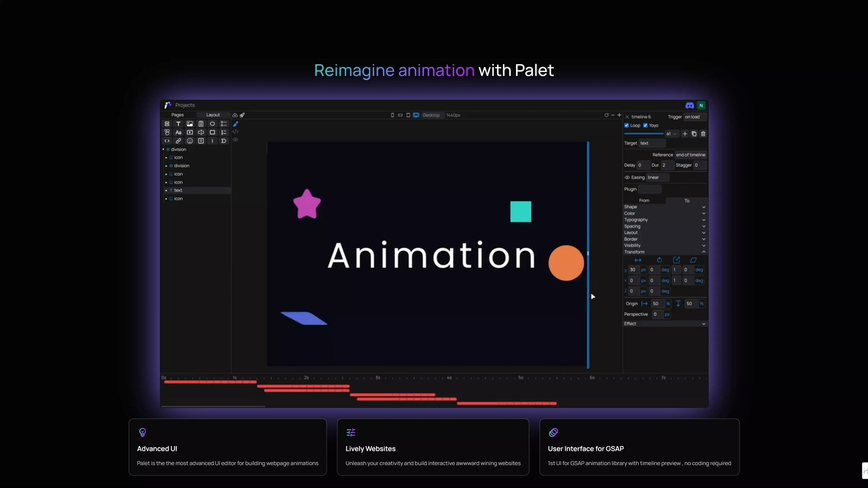The image size is (868, 488).
Task: Click the rocket publish icon
Action: click(242, 115)
